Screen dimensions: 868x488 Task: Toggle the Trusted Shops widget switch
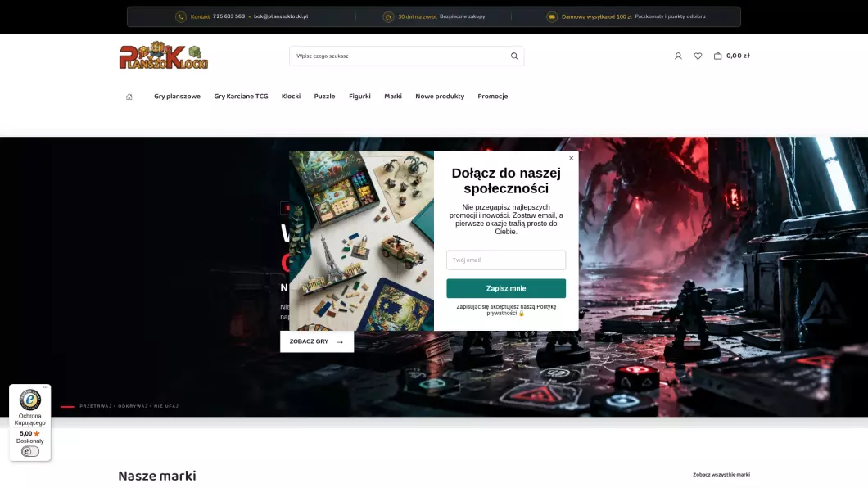click(x=30, y=451)
